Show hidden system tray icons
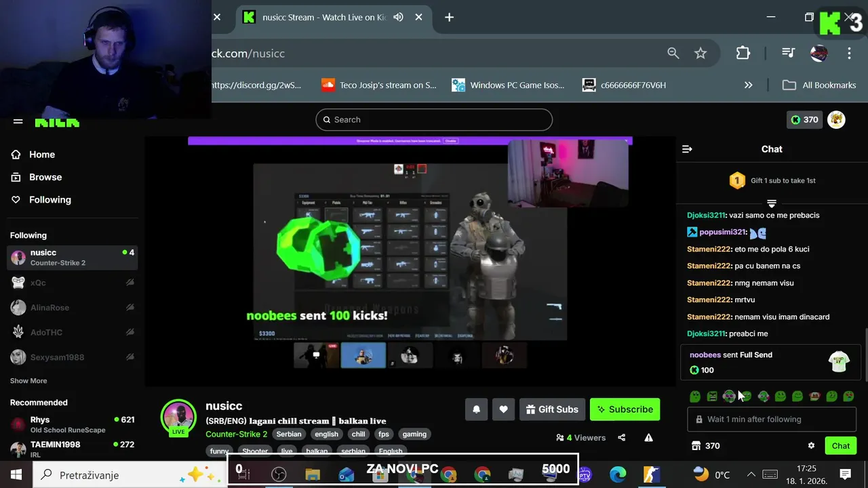This screenshot has height=488, width=868. 751,474
